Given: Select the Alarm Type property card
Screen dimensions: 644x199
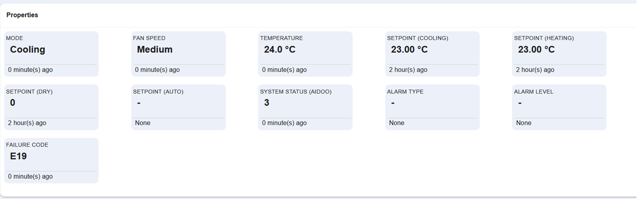Looking at the screenshot, I should 432,108.
